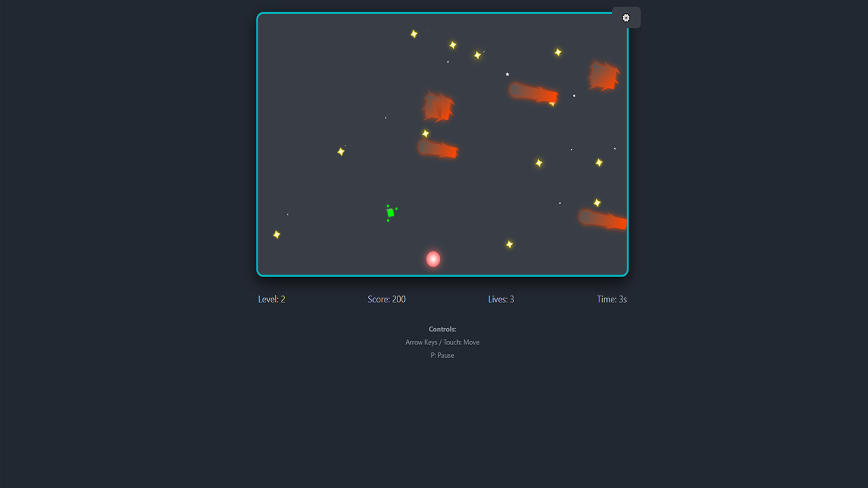Click the horizontal fireball below the center fireball
The height and width of the screenshot is (488, 868).
coord(437,150)
